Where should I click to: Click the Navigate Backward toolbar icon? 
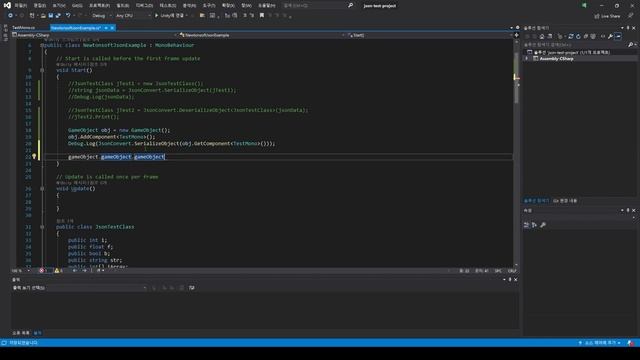pyautogui.click(x=10, y=16)
